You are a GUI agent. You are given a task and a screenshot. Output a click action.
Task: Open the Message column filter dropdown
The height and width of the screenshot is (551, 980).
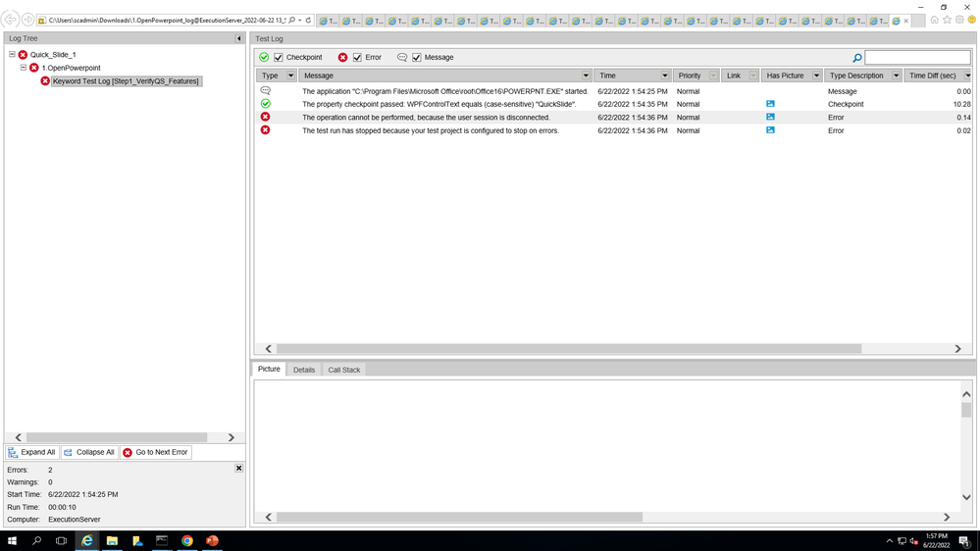[x=586, y=75]
